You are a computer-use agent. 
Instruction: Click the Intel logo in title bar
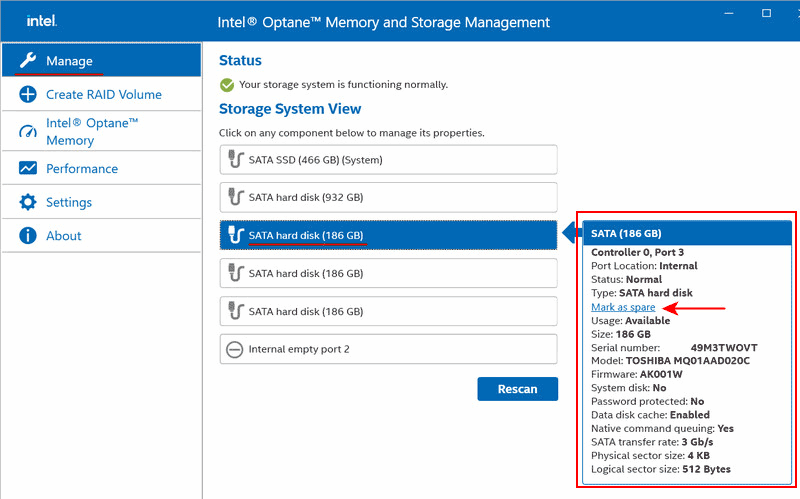point(40,21)
